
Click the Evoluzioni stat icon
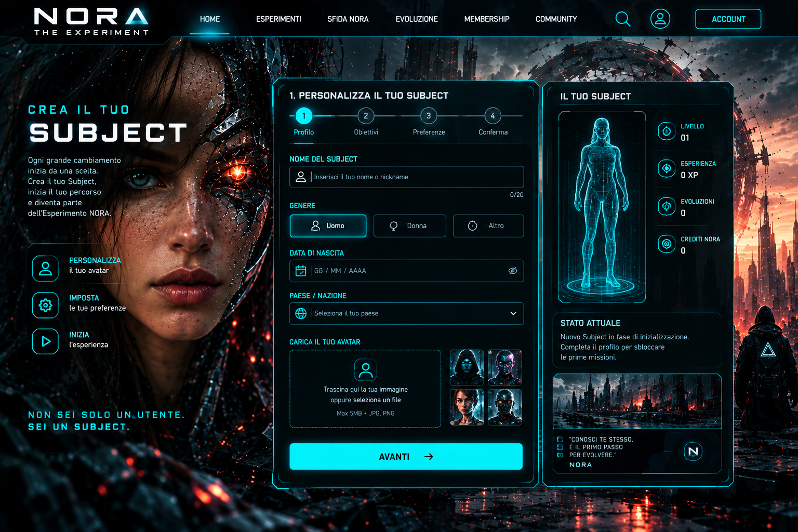pyautogui.click(x=667, y=206)
